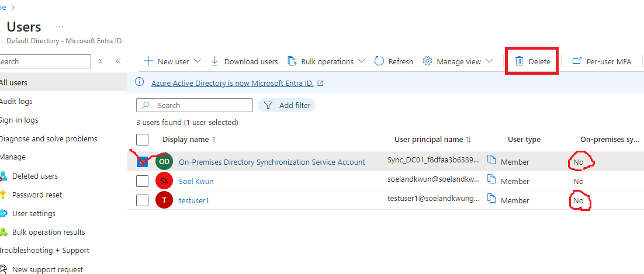Uncheck the On-Premises Directory Synchronization account

pos(142,162)
